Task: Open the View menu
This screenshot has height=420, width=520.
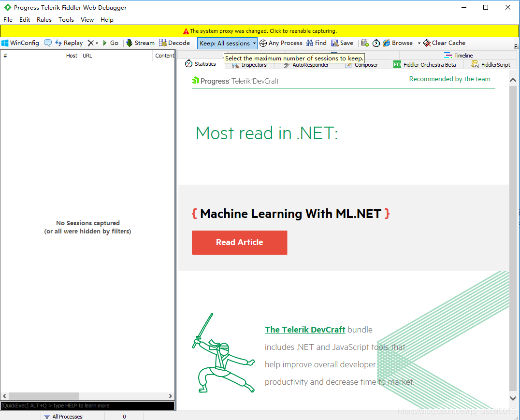Action: (x=87, y=19)
